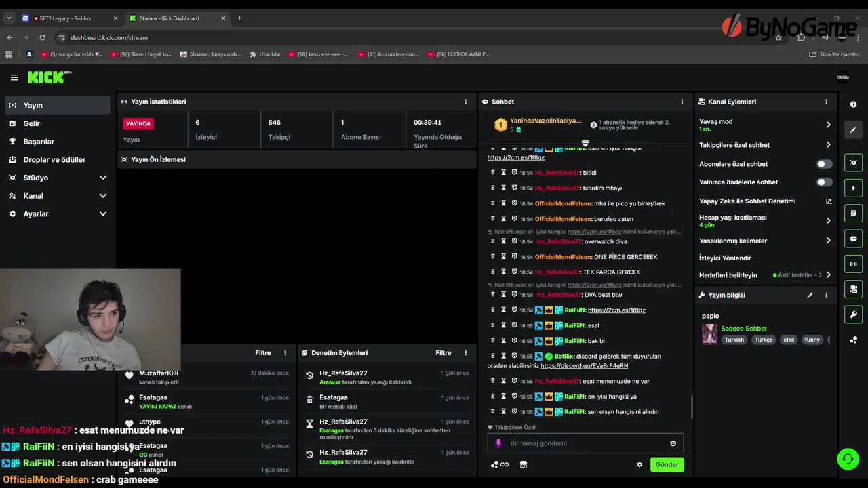Click the document icon in the right toolbar
Viewport: 868px width, 488px height.
853,213
